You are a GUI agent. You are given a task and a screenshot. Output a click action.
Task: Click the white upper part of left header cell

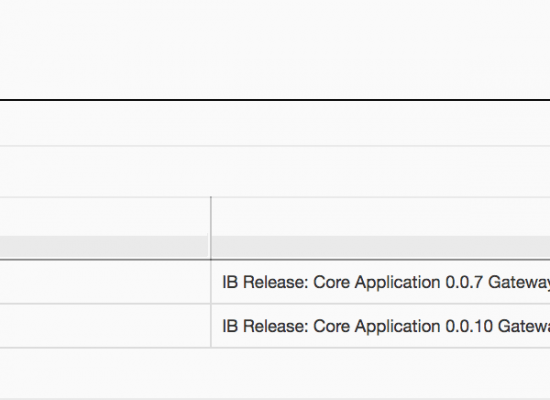click(105, 216)
